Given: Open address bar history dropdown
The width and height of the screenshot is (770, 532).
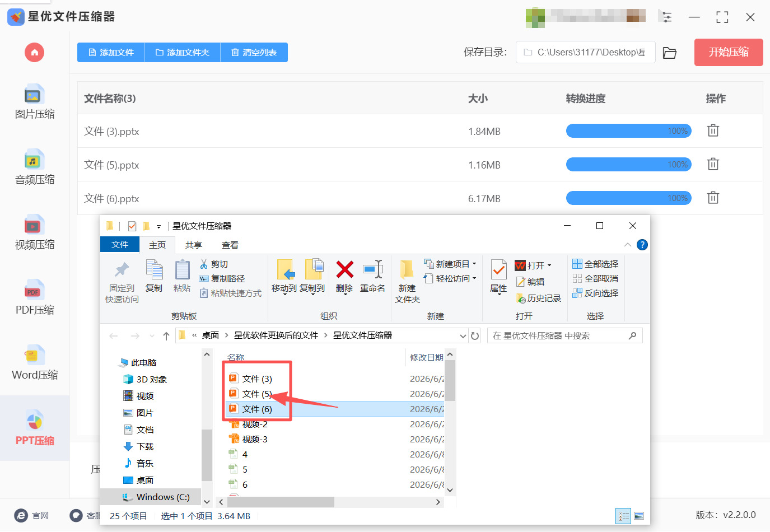Looking at the screenshot, I should 463,336.
